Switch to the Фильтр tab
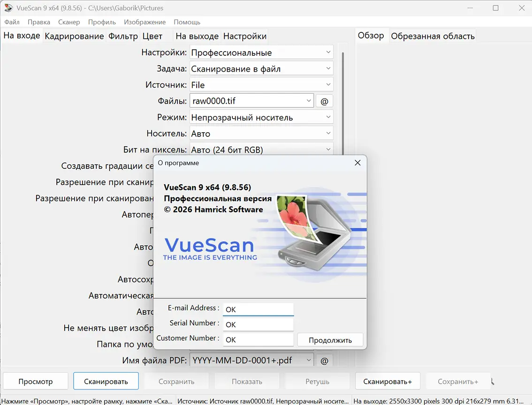The image size is (532, 405). (x=123, y=36)
